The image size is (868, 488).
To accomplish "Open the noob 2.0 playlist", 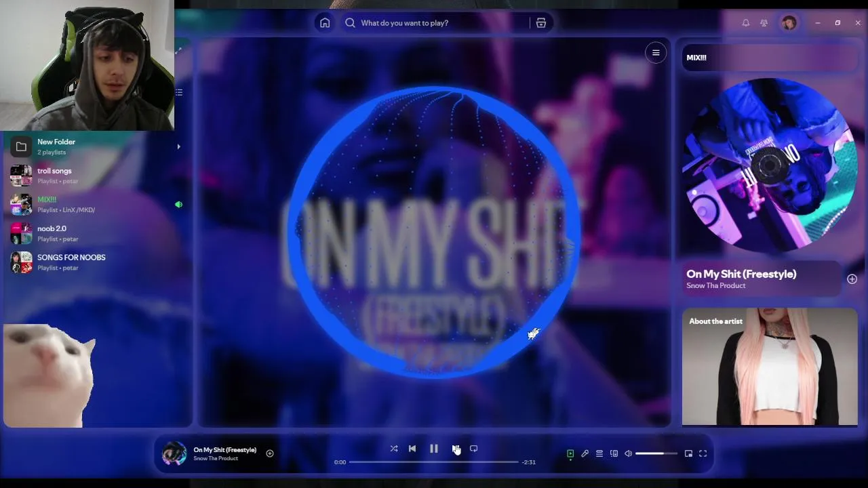I will pos(95,233).
